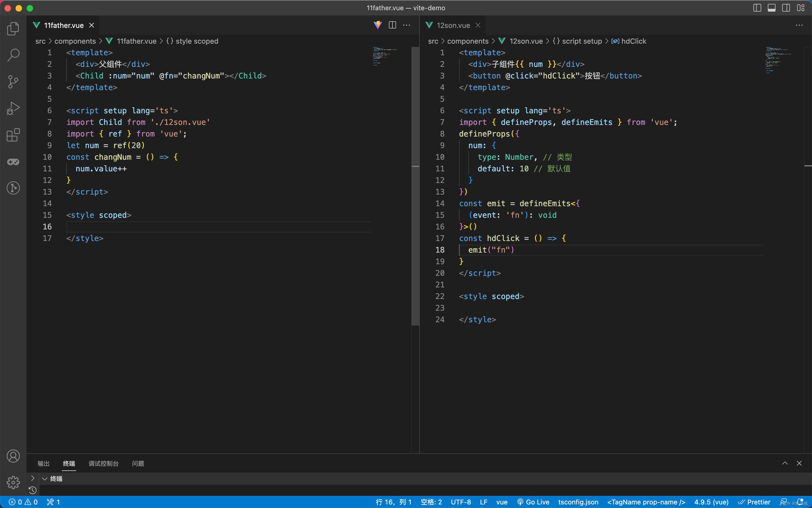
Task: Start the Go Live server
Action: 533,502
